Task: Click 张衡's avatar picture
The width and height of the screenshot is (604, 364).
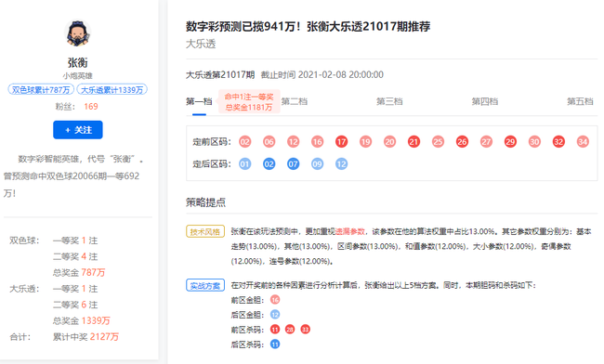Action: tap(77, 33)
